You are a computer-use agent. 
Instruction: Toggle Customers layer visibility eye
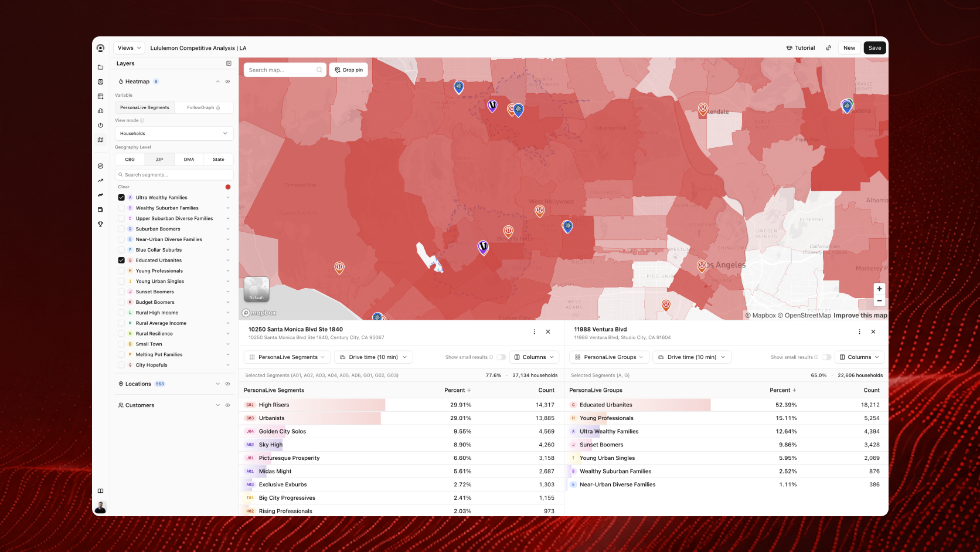coord(227,405)
